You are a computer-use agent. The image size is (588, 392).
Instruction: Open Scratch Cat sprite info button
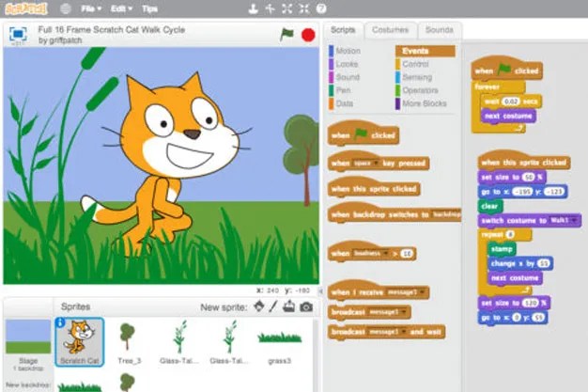pos(60,322)
